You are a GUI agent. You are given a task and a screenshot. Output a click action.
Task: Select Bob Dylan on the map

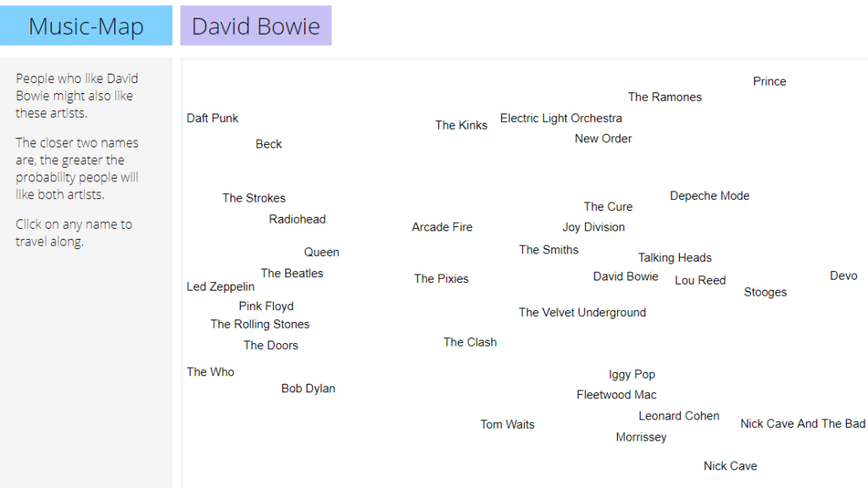[308, 389]
